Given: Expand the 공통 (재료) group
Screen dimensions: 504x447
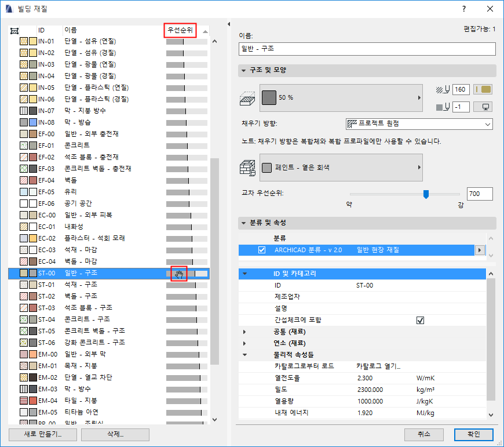Looking at the screenshot, I should click(x=244, y=332).
